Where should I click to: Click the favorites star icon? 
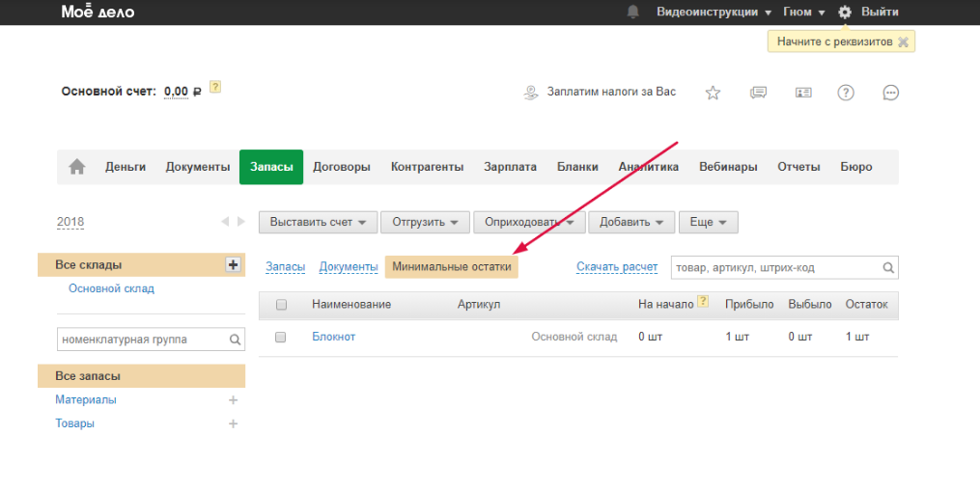coord(713,93)
